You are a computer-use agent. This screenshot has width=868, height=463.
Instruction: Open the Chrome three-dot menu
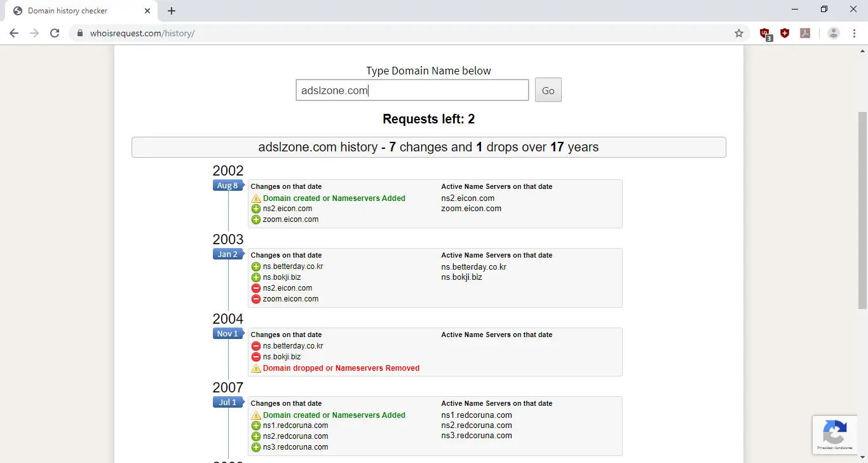click(x=854, y=33)
